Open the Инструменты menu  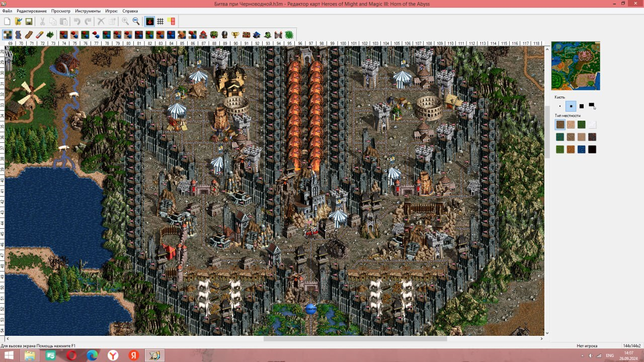[88, 11]
